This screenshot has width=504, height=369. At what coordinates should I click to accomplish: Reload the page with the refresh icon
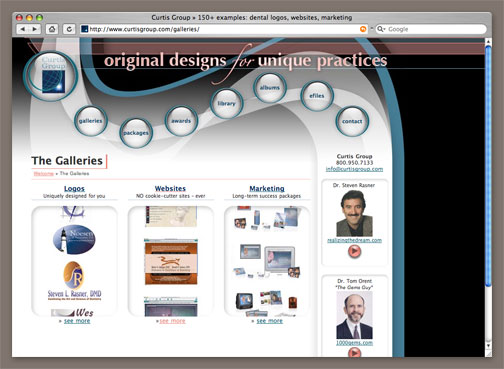(x=69, y=29)
